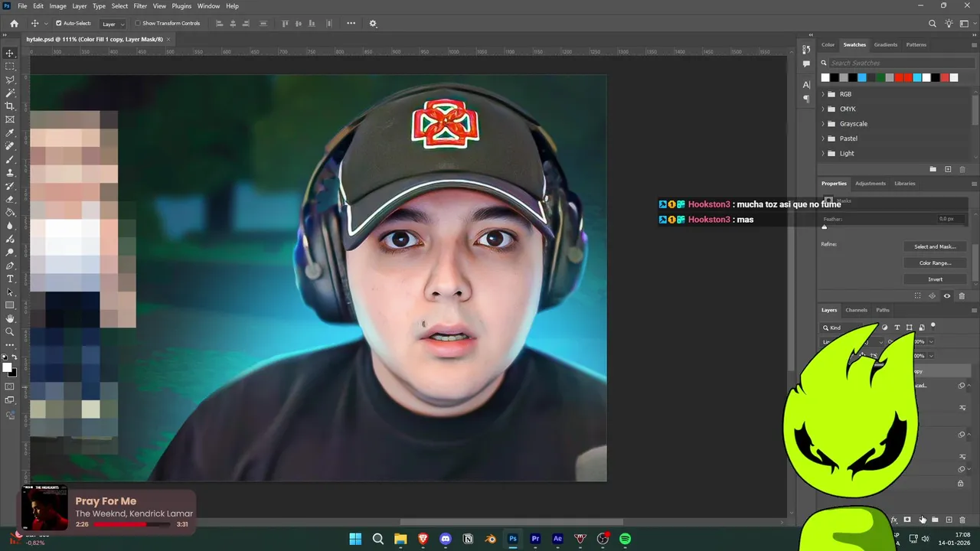The height and width of the screenshot is (551, 980).
Task: Create new swatch group folder
Action: point(933,169)
